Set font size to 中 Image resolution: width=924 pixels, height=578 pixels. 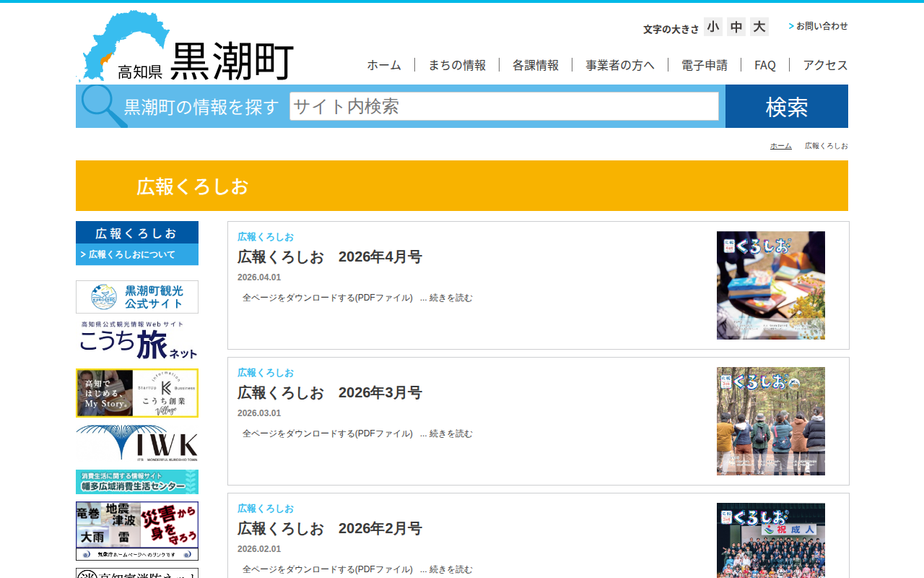click(736, 27)
